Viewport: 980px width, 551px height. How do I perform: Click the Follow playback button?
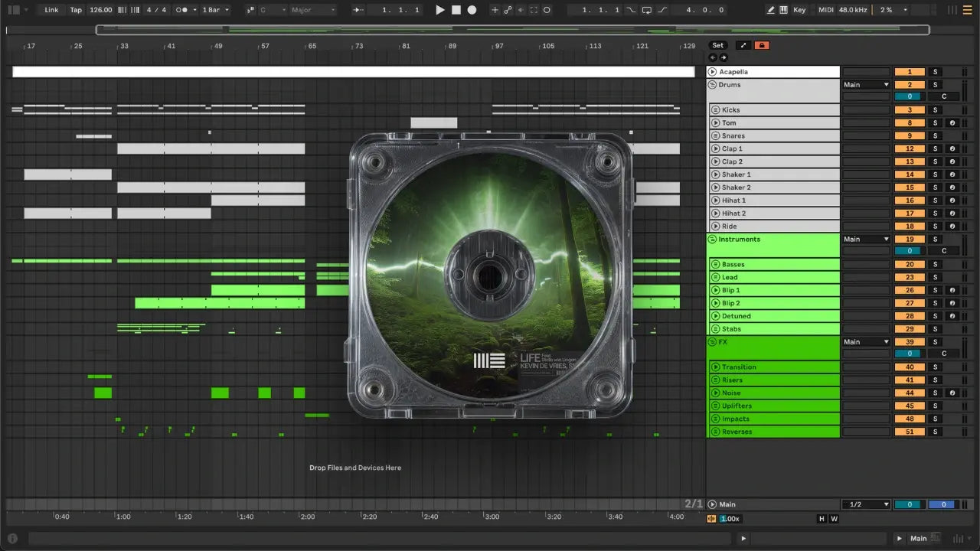358,10
